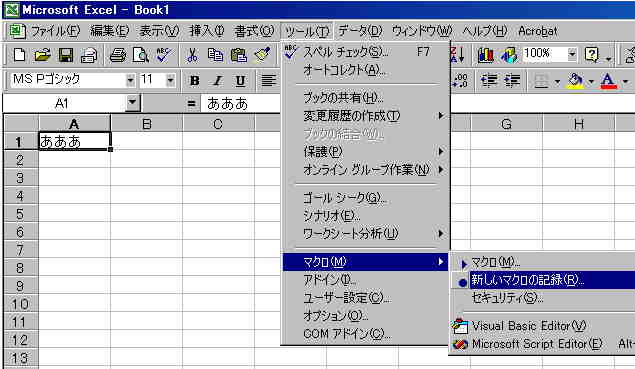Toggle Italic formatting button
The width and height of the screenshot is (635, 369).
(x=218, y=81)
